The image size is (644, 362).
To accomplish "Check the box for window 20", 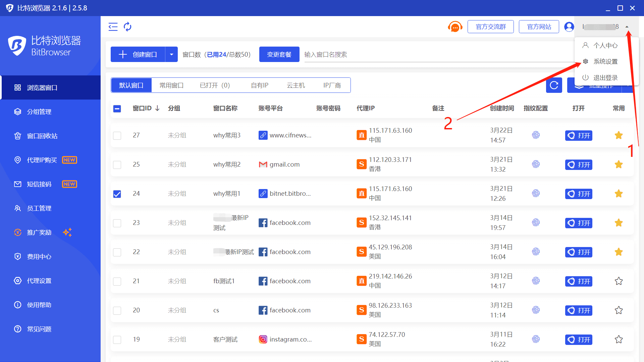I will click(x=117, y=311).
